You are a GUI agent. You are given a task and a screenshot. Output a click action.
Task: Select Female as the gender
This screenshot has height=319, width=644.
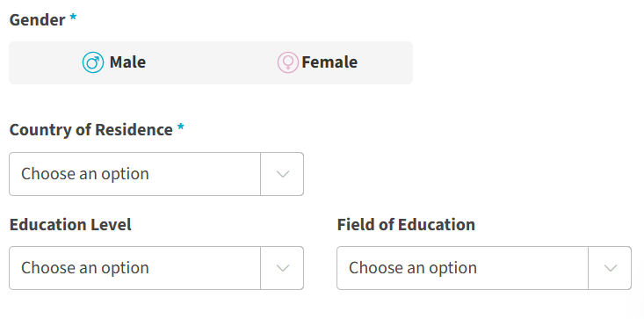tap(317, 62)
